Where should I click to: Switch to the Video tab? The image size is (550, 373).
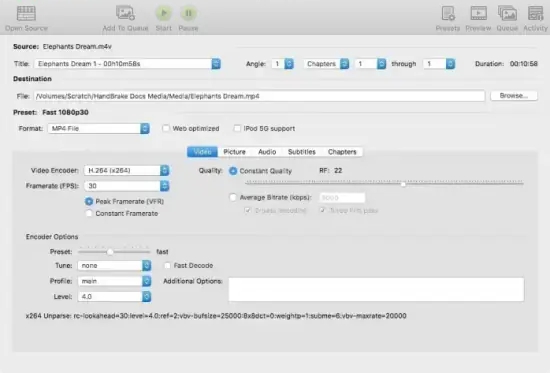click(202, 152)
